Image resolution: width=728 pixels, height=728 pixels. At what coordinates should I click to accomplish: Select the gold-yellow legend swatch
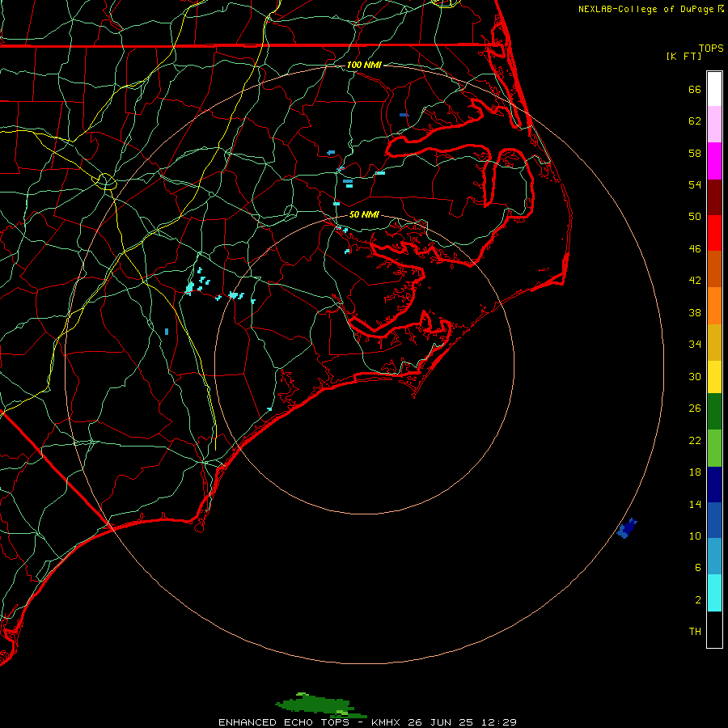pyautogui.click(x=714, y=342)
